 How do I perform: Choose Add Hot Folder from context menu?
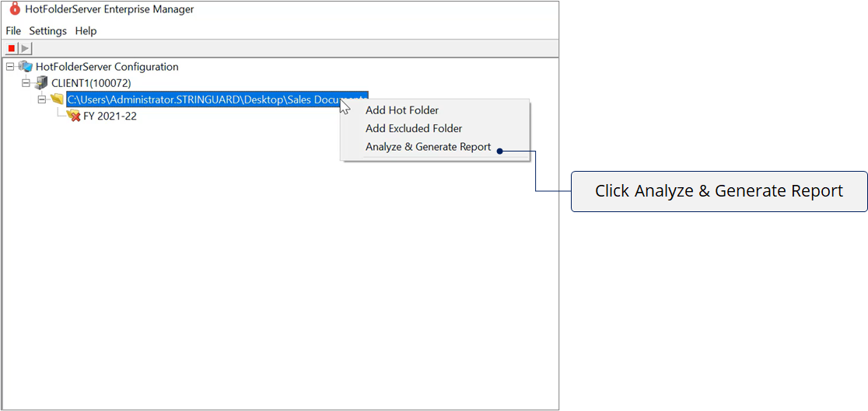point(402,110)
